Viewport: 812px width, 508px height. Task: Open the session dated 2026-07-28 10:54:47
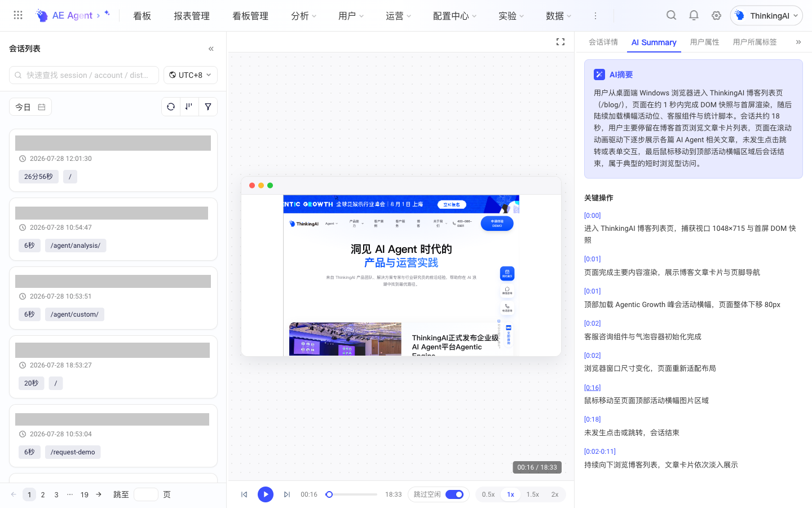point(113,229)
